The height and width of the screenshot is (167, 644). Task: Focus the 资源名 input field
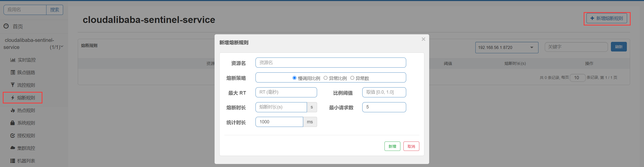[x=331, y=63]
